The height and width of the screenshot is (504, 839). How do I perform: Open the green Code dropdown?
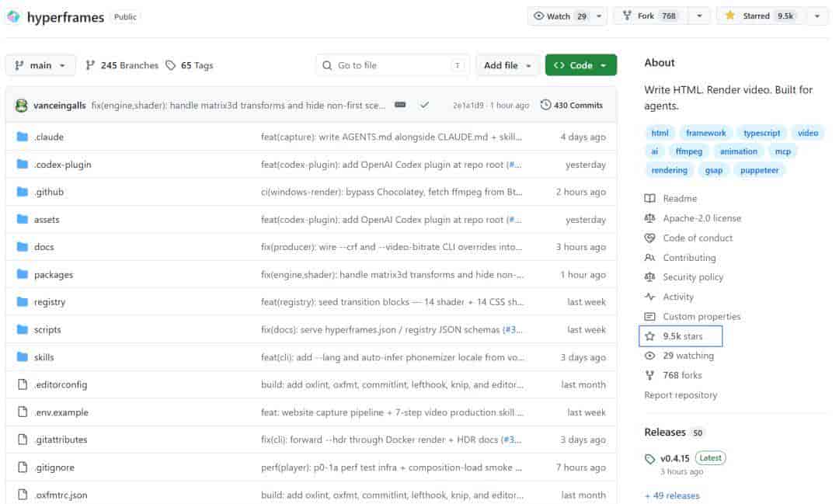tap(581, 65)
